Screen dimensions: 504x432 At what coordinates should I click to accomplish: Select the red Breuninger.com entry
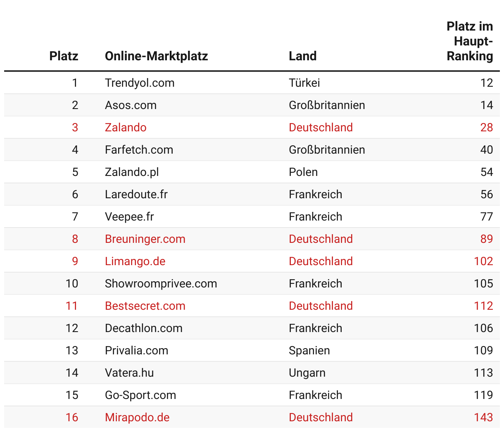[x=145, y=239]
